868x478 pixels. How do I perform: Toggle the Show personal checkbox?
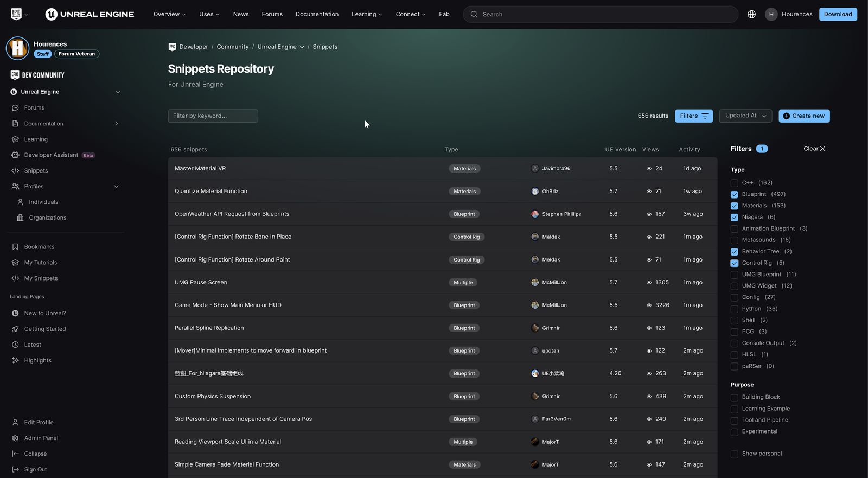pos(734,454)
